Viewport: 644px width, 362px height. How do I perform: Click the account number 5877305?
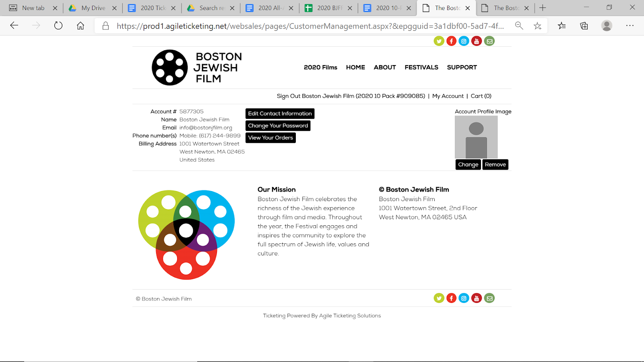click(192, 111)
